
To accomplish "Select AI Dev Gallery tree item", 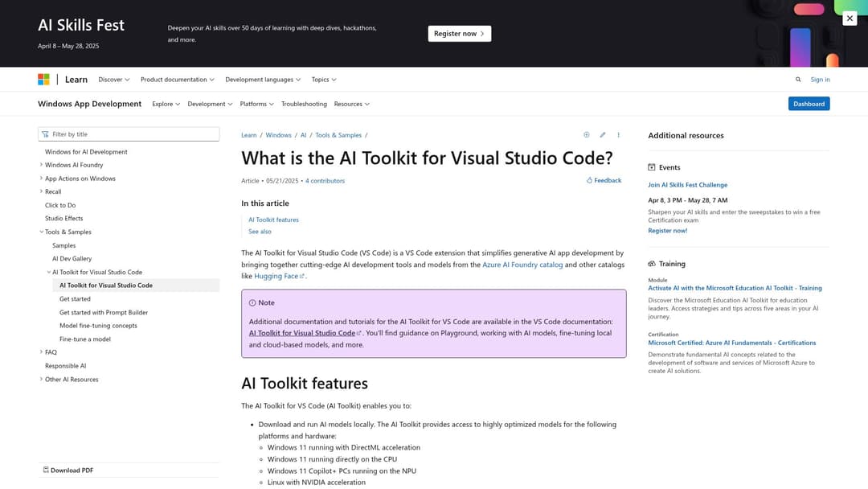I will pos(72,259).
